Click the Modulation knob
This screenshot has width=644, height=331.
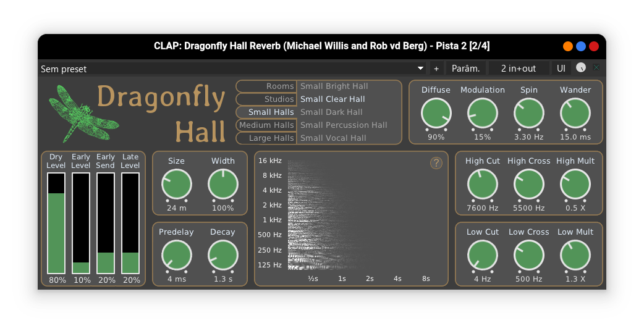pos(482,113)
